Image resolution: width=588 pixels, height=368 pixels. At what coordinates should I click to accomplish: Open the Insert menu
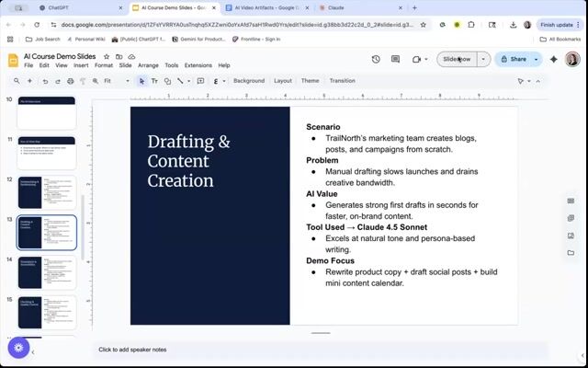[81, 65]
